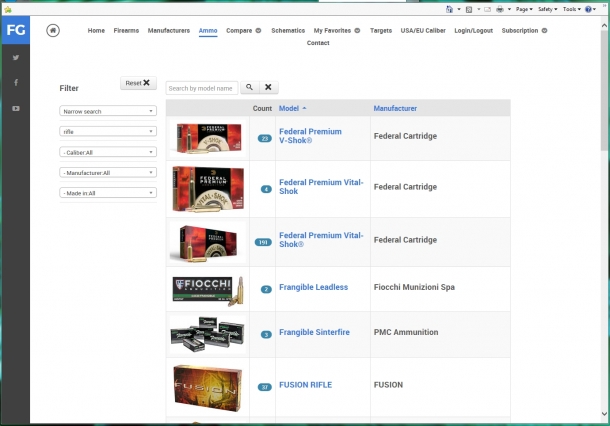Open the Caliber:All dropdown
This screenshot has height=426, width=610.
(x=108, y=152)
